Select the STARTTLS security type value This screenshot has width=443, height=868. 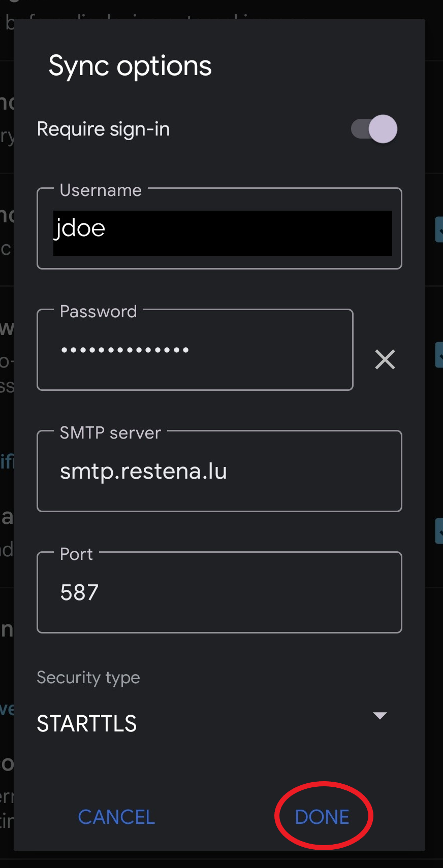(87, 723)
